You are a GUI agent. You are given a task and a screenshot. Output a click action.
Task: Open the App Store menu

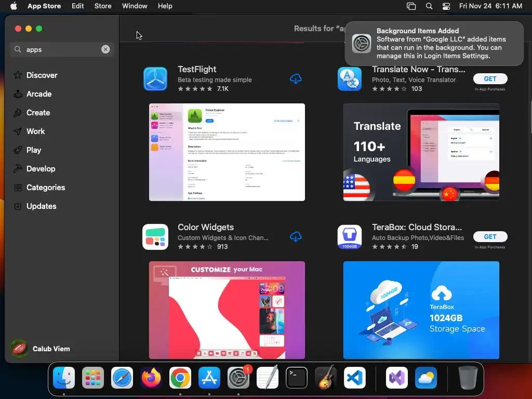pos(44,6)
